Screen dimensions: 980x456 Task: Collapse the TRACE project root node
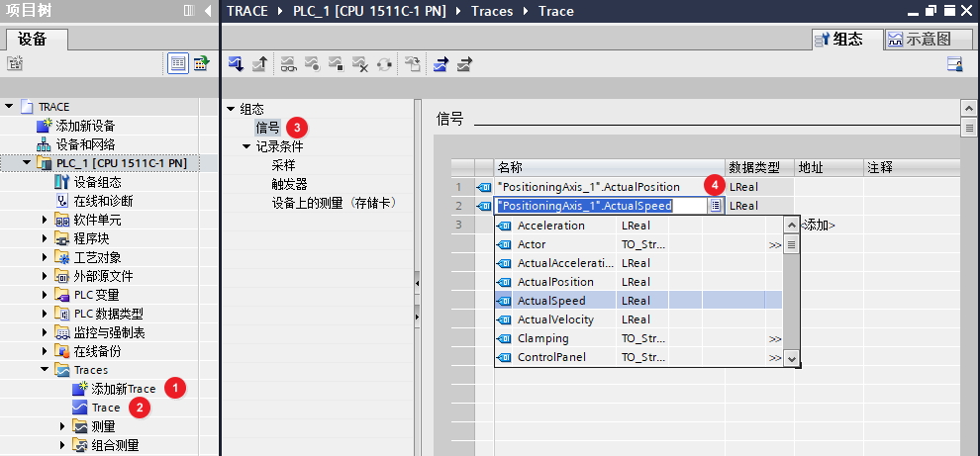pos(9,106)
